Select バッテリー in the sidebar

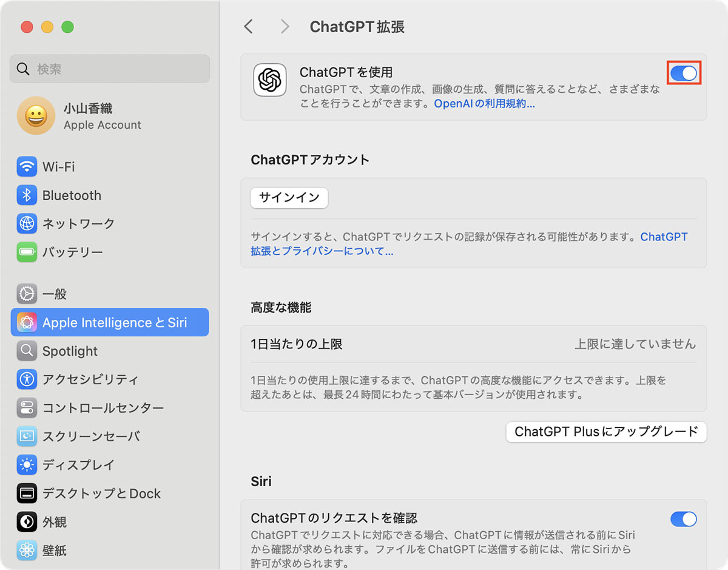pyautogui.click(x=110, y=252)
